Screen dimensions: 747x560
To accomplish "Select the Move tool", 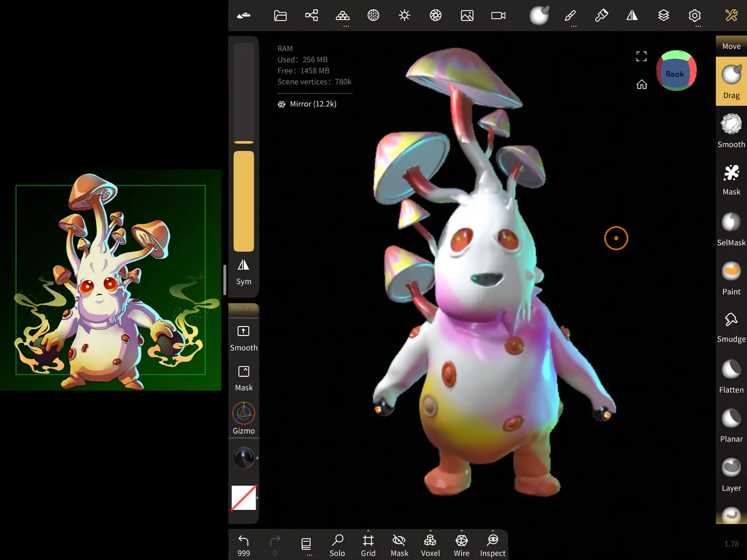I will pyautogui.click(x=731, y=46).
